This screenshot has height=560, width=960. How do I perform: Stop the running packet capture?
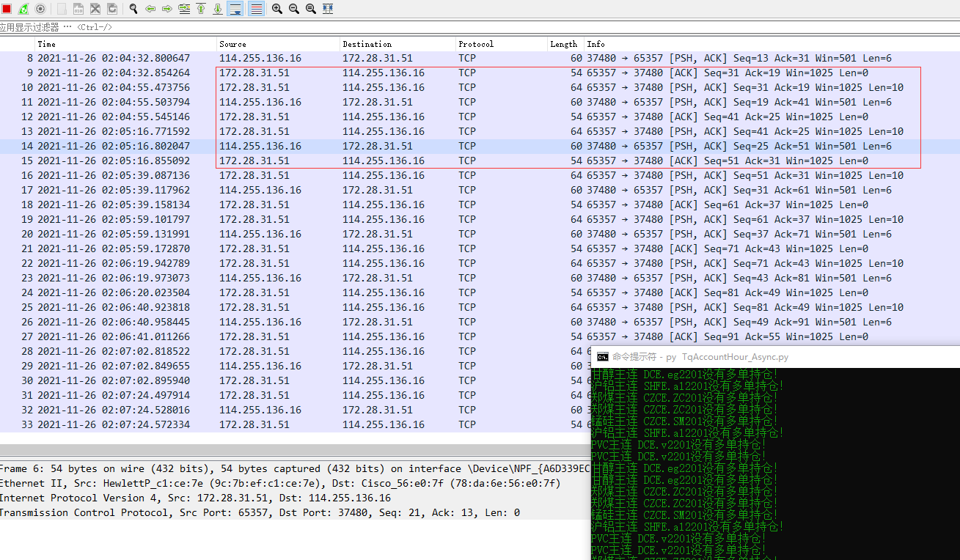tap(7, 9)
